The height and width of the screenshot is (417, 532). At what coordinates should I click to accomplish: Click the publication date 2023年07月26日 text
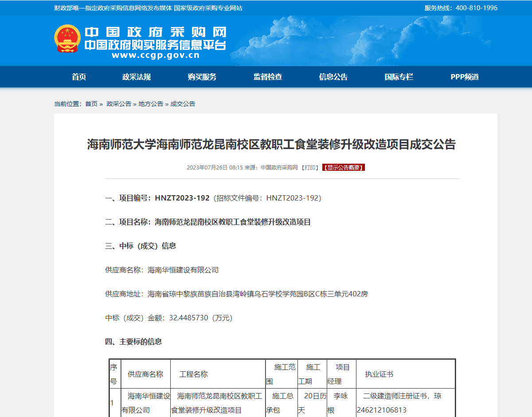(x=207, y=168)
